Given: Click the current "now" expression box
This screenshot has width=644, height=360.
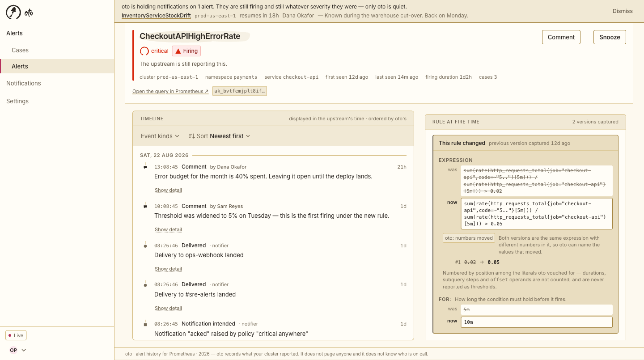Looking at the screenshot, I should tap(537, 214).
